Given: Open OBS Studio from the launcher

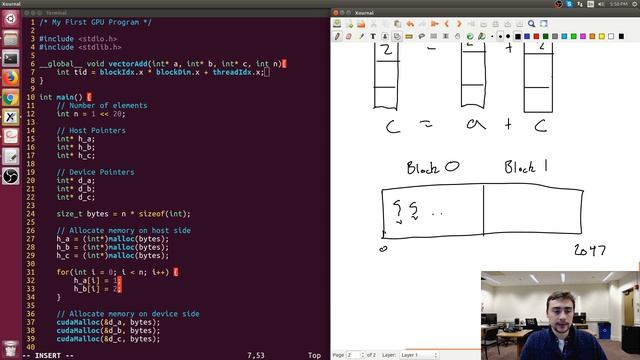Looking at the screenshot, I should pyautogui.click(x=11, y=176).
